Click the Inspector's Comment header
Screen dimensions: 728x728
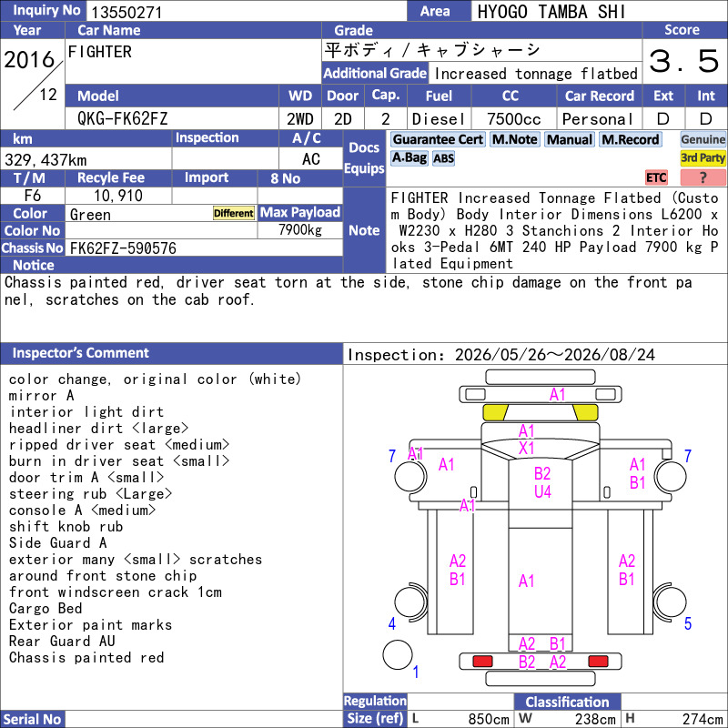(x=171, y=353)
